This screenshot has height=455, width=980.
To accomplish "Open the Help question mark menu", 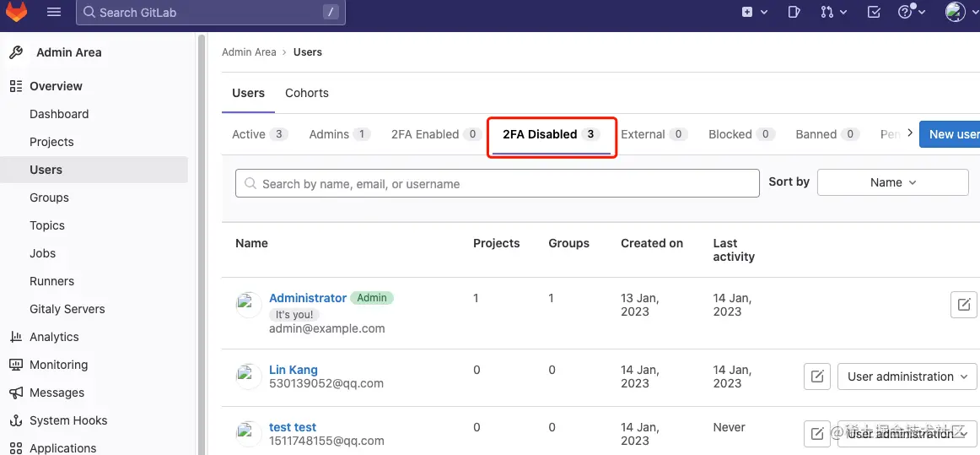I will tap(912, 12).
